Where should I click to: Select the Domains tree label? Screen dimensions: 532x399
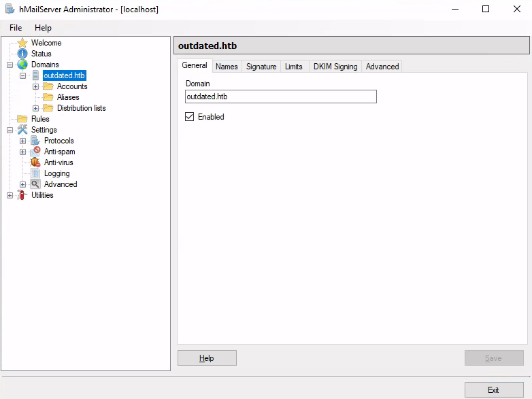pos(45,65)
